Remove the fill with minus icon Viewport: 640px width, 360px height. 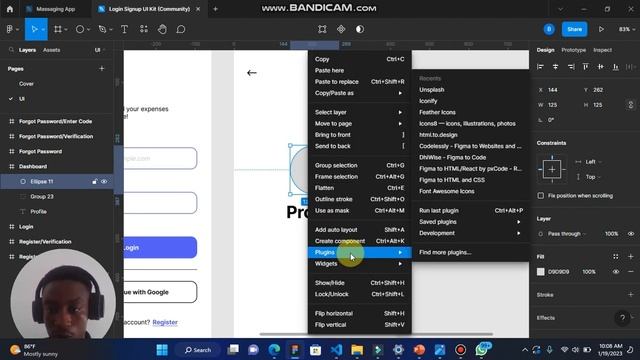(631, 272)
